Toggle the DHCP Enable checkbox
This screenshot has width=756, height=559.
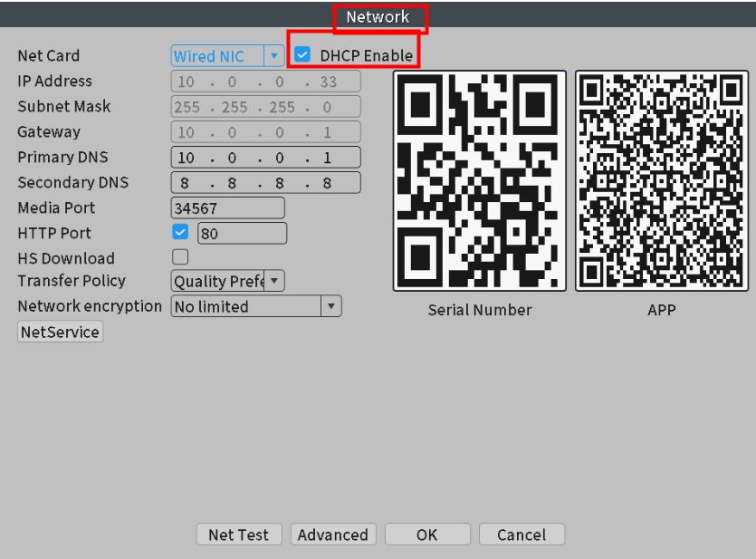tap(302, 55)
